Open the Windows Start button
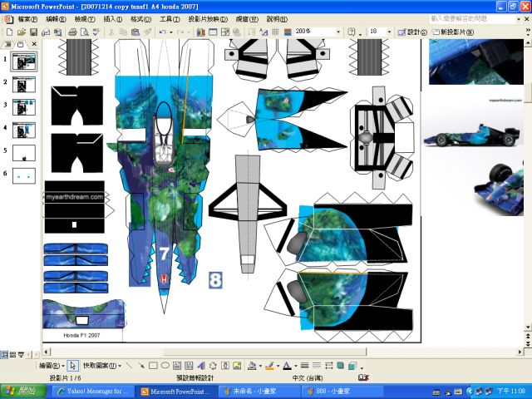This screenshot has width=532, height=399. [23, 392]
